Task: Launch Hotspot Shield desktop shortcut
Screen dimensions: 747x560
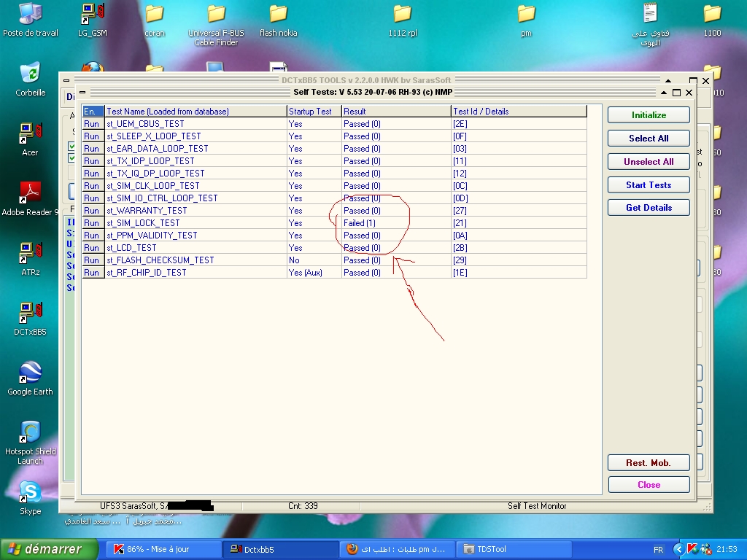Action: coord(30,443)
